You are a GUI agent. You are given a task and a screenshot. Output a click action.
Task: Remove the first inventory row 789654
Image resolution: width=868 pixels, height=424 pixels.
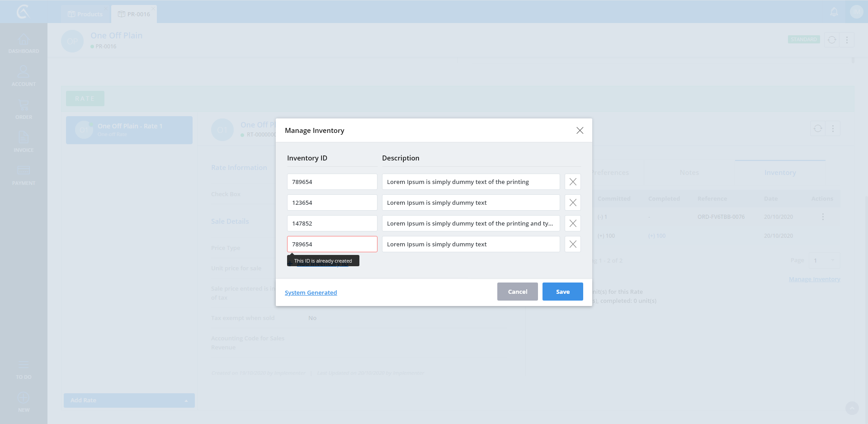[x=572, y=182]
